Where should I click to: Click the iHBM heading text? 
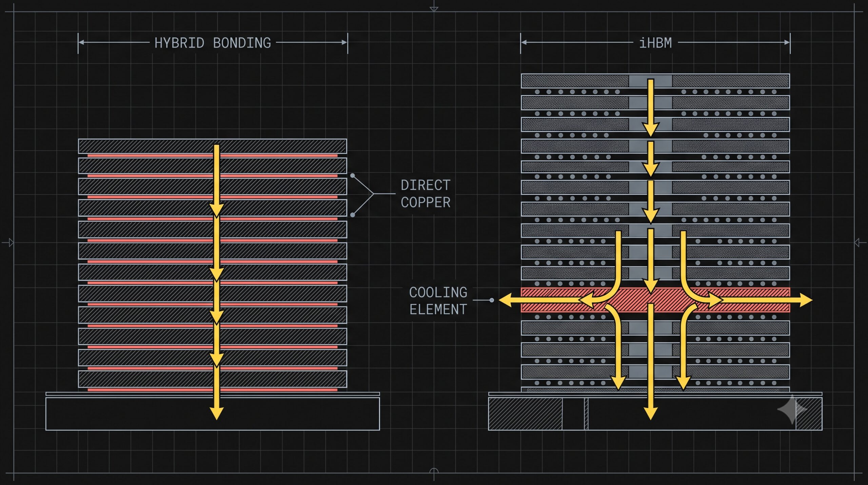pos(655,43)
